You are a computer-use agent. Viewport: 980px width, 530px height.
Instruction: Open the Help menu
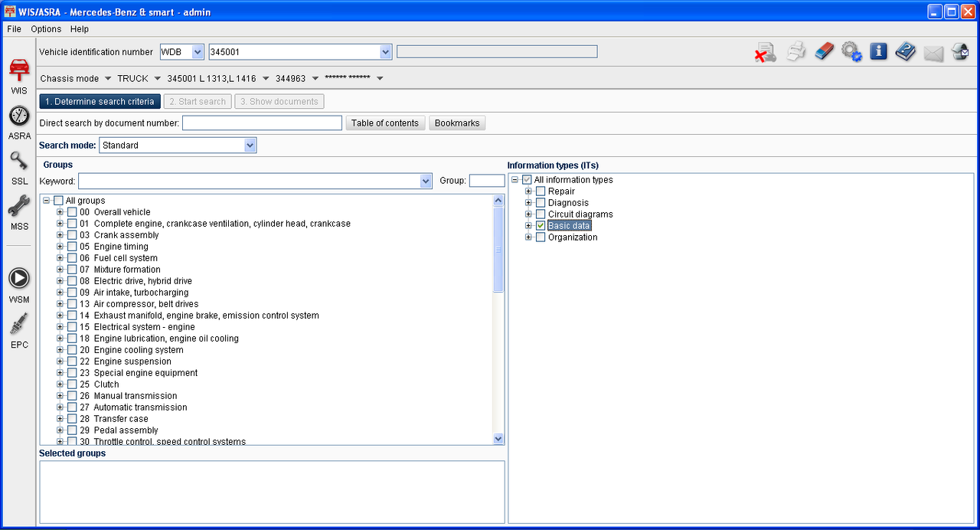pos(80,29)
